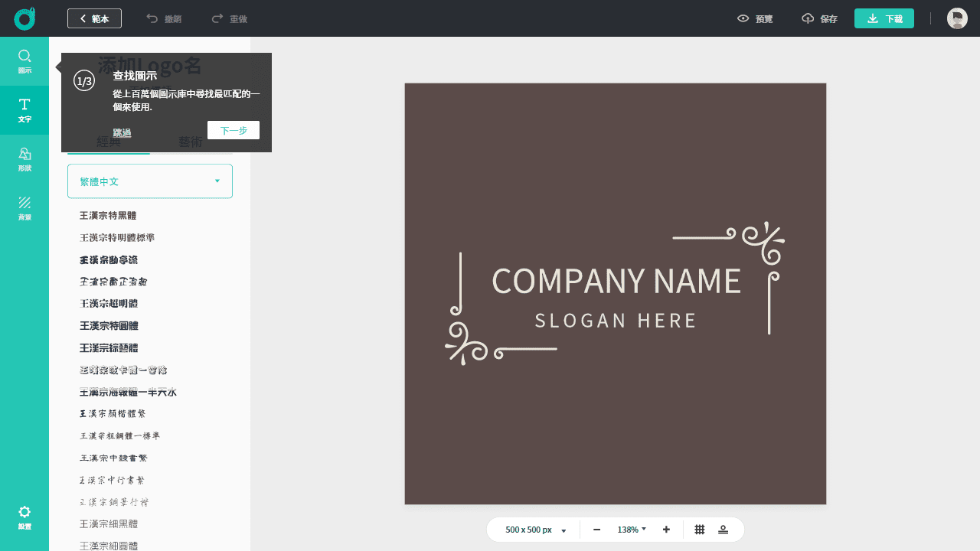Toggle the grid display on canvas
980x551 pixels.
click(700, 530)
